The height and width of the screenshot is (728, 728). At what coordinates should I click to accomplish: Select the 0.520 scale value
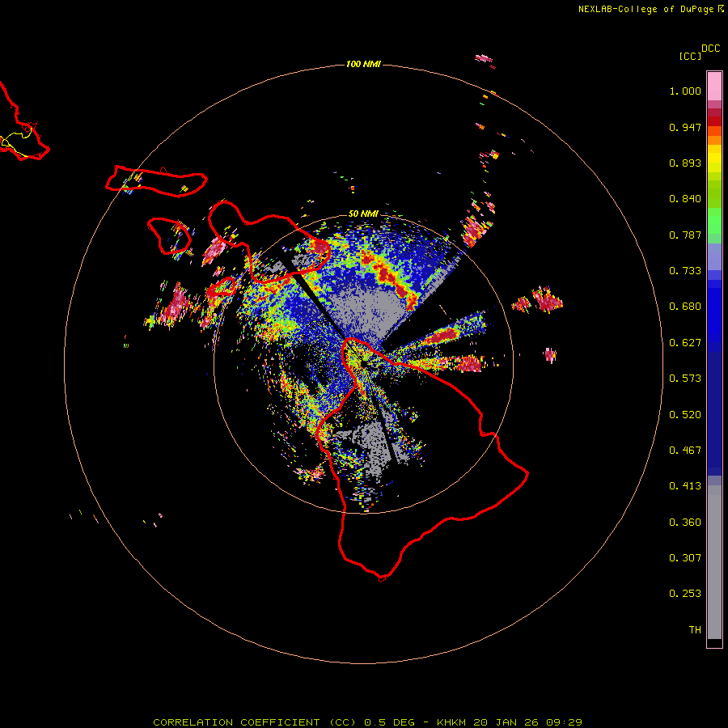[685, 415]
